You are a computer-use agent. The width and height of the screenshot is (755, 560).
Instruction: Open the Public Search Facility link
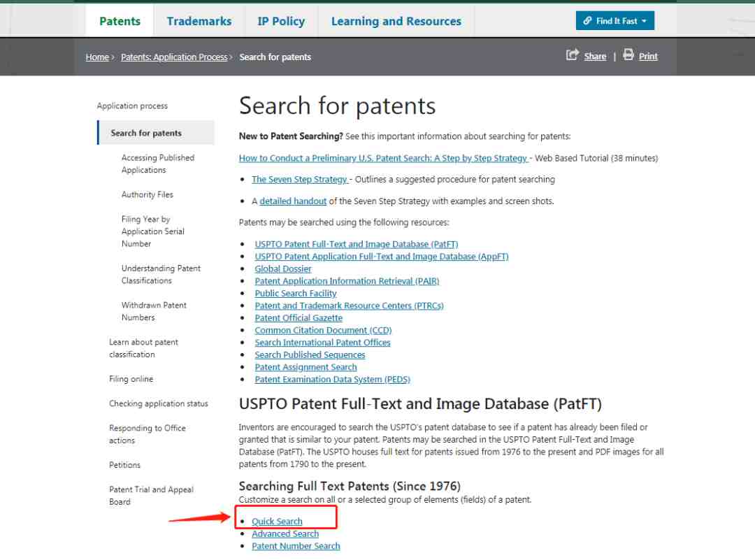click(296, 293)
